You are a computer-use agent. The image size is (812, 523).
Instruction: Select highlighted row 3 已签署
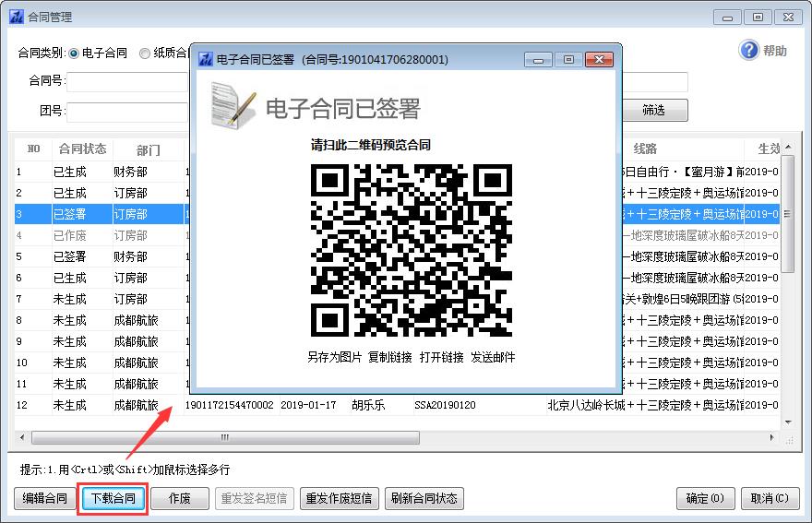100,214
